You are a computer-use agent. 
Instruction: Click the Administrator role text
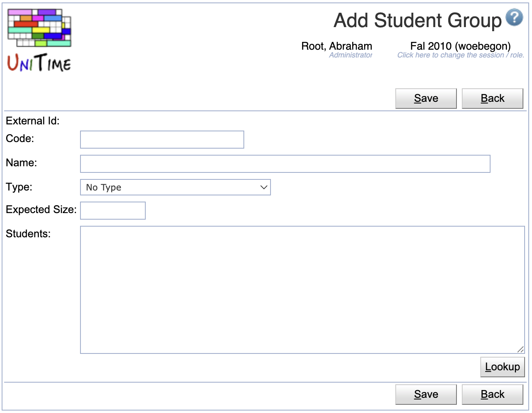[351, 55]
